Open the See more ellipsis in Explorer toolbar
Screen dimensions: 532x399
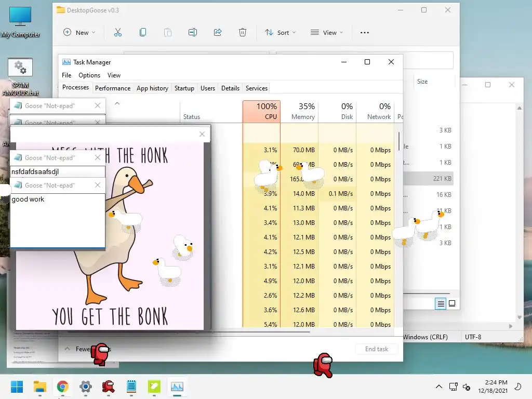tap(365, 33)
